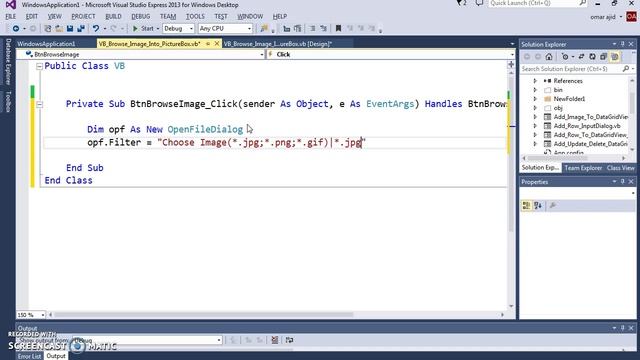Expand the References node
The height and width of the screenshot is (360, 640).
pos(535,81)
